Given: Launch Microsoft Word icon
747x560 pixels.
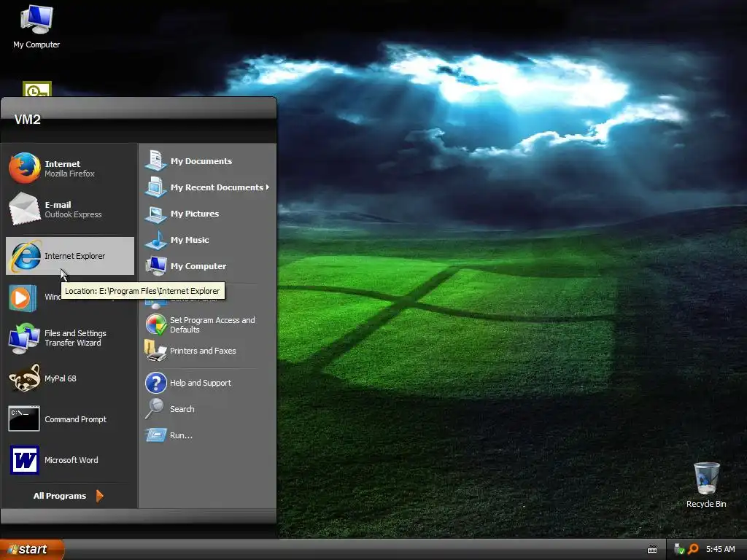Looking at the screenshot, I should (x=24, y=460).
